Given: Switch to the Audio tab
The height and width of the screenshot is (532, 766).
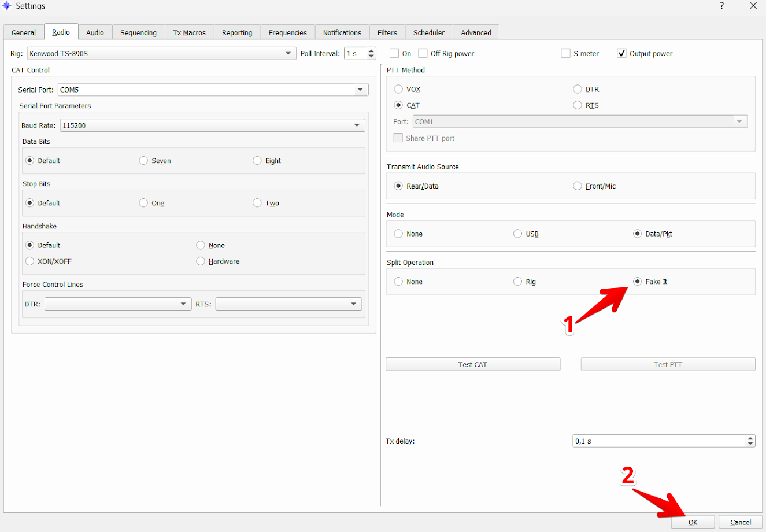Looking at the screenshot, I should [95, 32].
